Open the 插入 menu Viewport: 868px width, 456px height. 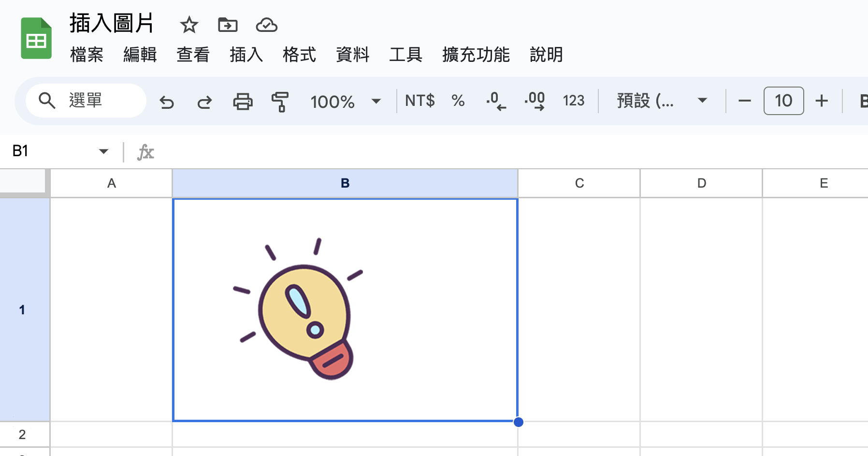[246, 55]
